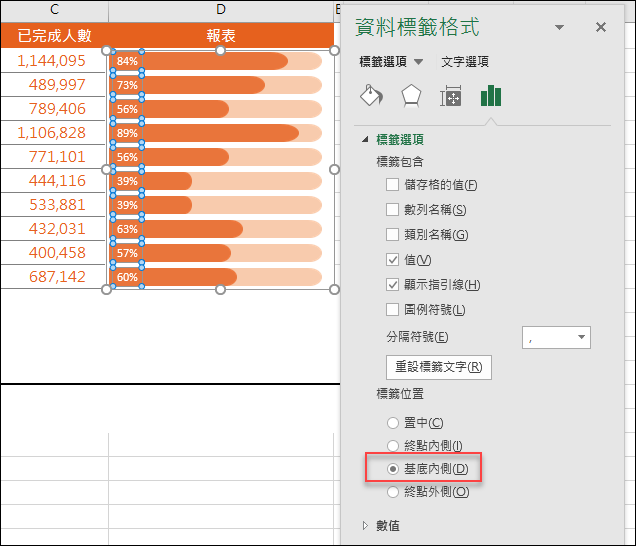Check 數列名稱(S) checkbox

point(392,210)
